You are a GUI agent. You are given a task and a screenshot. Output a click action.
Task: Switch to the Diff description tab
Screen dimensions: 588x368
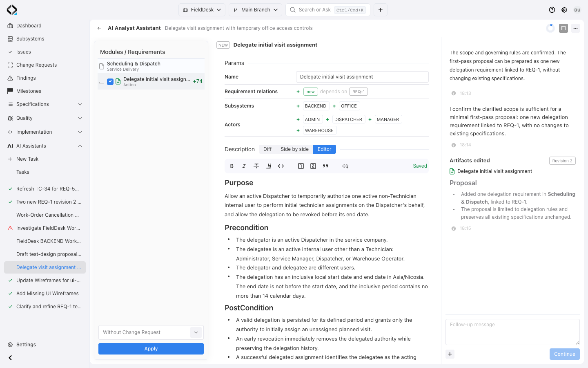tap(267, 149)
